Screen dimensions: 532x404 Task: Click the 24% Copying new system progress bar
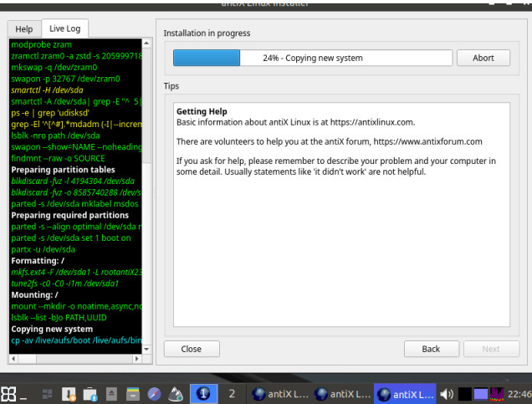click(x=313, y=58)
